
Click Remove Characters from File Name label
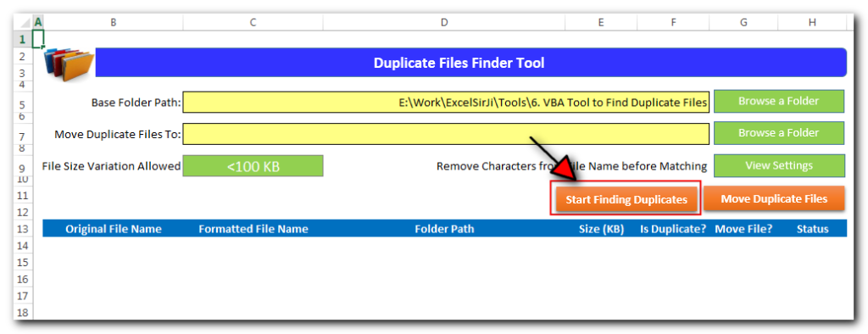(572, 166)
